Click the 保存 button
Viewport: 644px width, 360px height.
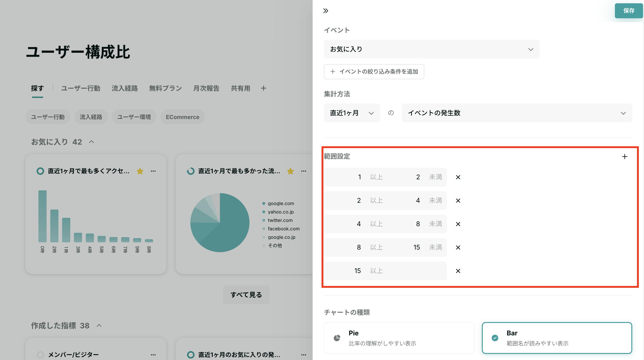tap(629, 11)
